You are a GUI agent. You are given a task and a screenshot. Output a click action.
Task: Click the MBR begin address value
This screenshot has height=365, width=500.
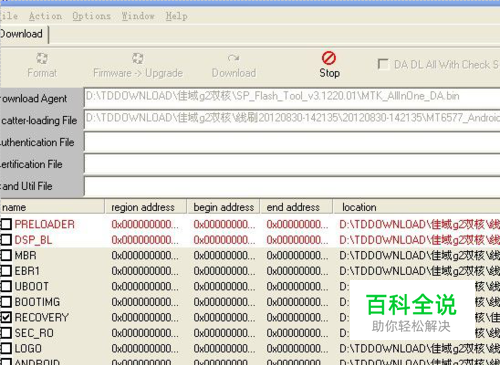[x=224, y=255]
